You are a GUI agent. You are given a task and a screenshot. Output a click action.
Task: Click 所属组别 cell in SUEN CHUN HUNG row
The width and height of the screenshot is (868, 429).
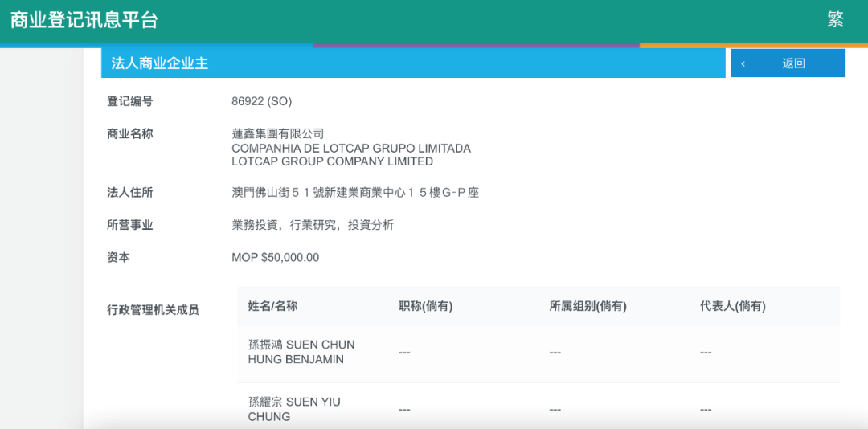[555, 353]
